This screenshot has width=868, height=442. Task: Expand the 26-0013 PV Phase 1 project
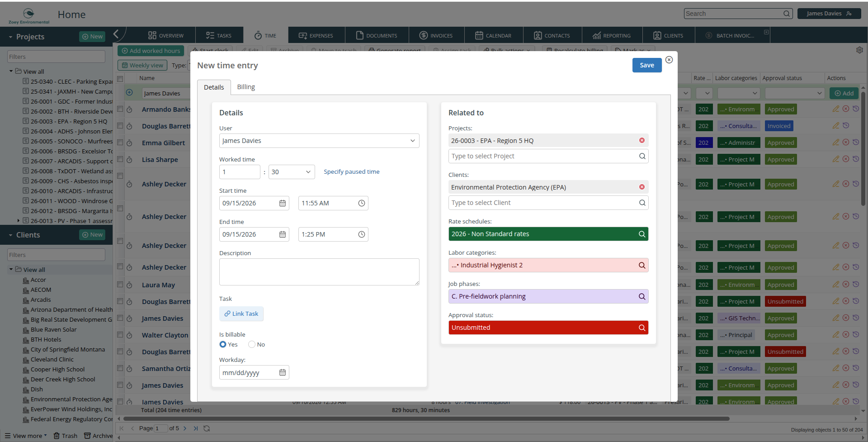pos(18,221)
